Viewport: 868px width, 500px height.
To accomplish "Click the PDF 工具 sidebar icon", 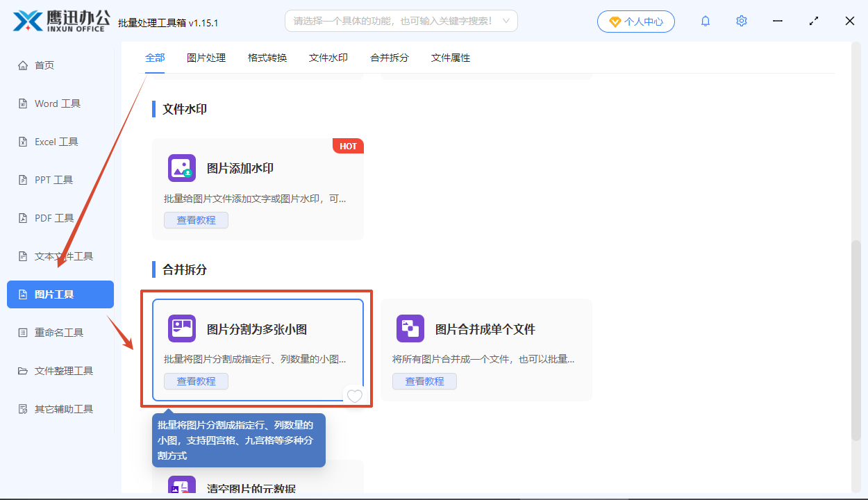I will click(22, 218).
